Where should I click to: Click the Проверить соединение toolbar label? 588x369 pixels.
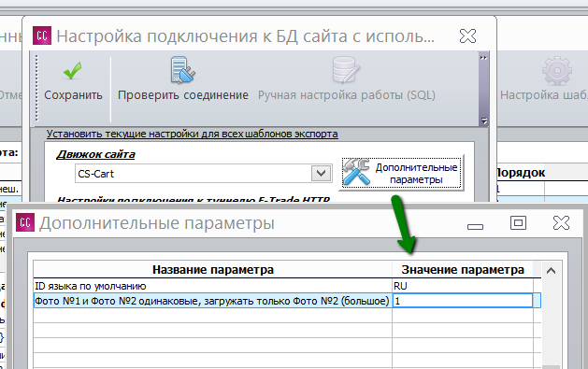click(183, 95)
